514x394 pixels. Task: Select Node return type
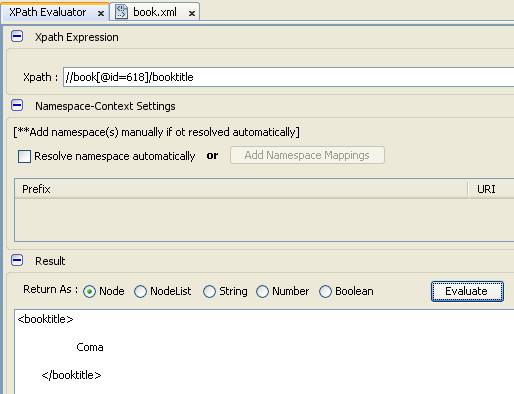click(x=89, y=291)
